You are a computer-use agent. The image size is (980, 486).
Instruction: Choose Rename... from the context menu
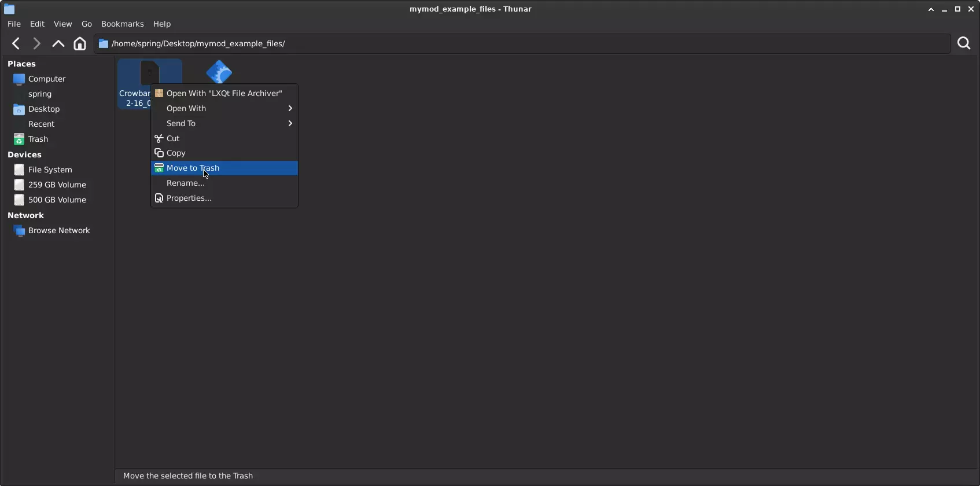click(224, 183)
